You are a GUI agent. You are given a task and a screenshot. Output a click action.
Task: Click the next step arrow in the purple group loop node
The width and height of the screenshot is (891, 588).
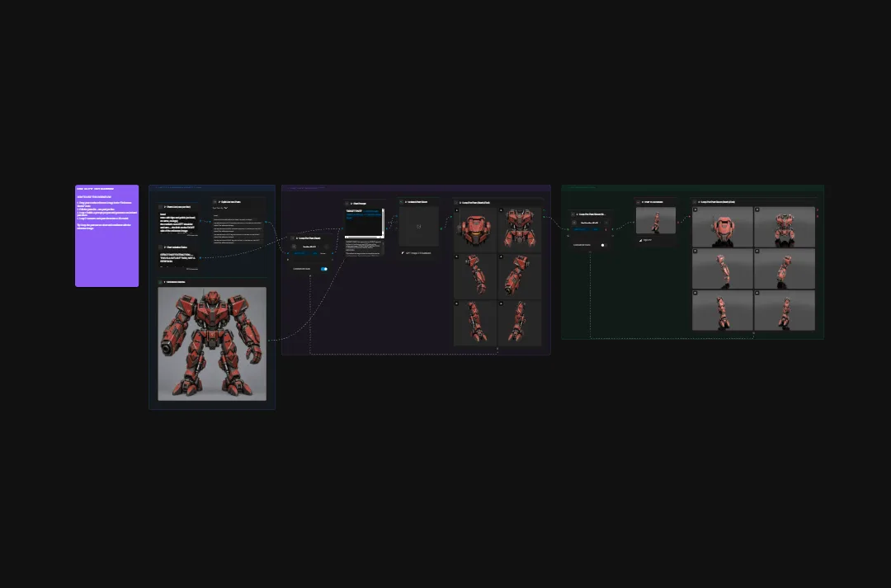pyautogui.click(x=327, y=247)
